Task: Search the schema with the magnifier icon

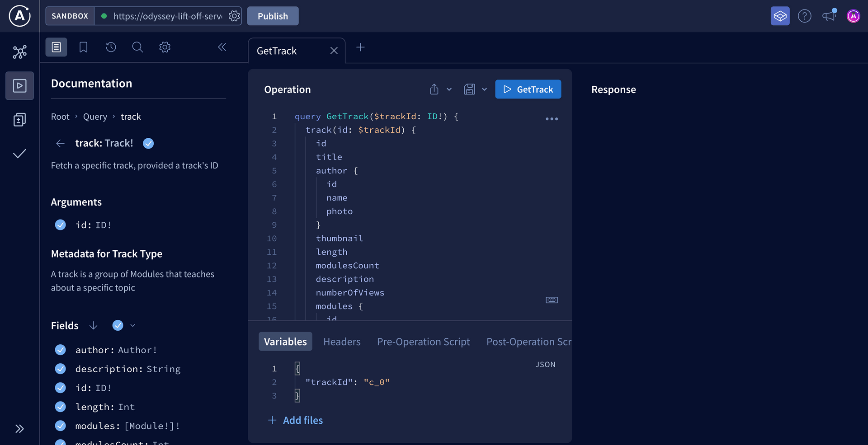Action: (x=137, y=47)
